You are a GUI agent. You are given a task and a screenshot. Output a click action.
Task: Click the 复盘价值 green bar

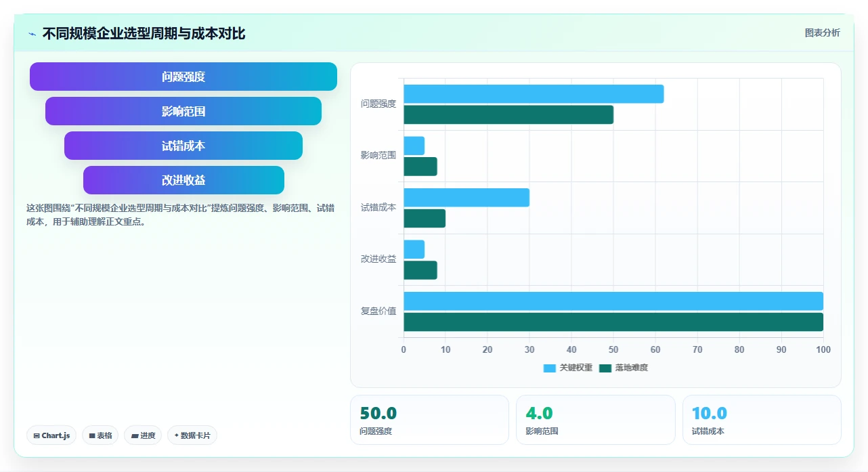pos(613,322)
